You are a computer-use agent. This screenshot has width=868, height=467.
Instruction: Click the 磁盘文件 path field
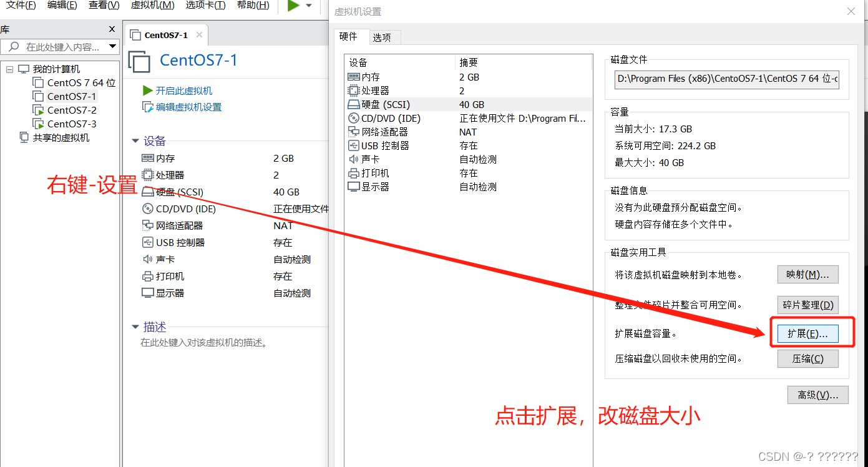[727, 79]
